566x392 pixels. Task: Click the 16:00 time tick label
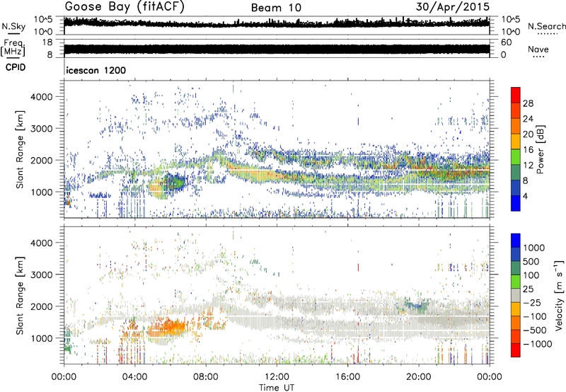pos(347,377)
